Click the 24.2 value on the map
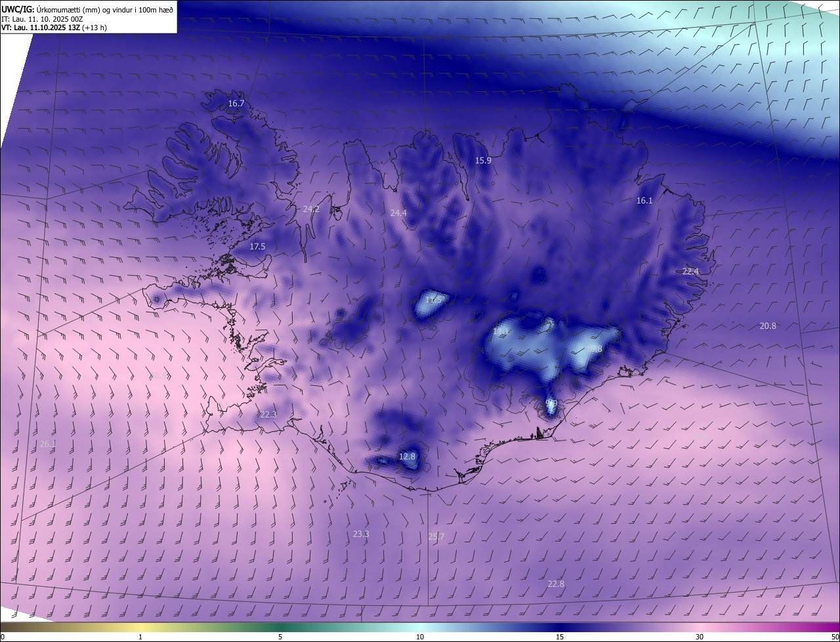The image size is (840, 642). click(311, 209)
